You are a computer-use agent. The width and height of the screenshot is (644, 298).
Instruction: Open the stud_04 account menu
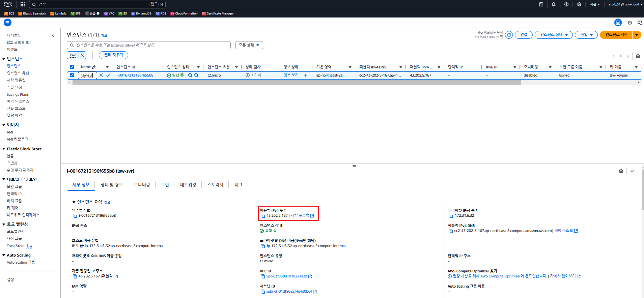[x=625, y=4]
